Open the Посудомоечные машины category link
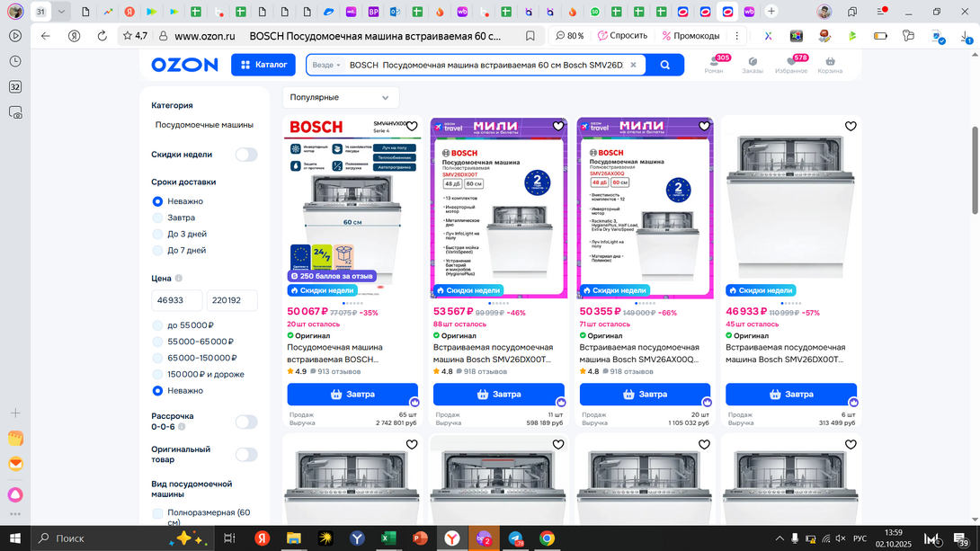980x551 pixels. (x=204, y=125)
